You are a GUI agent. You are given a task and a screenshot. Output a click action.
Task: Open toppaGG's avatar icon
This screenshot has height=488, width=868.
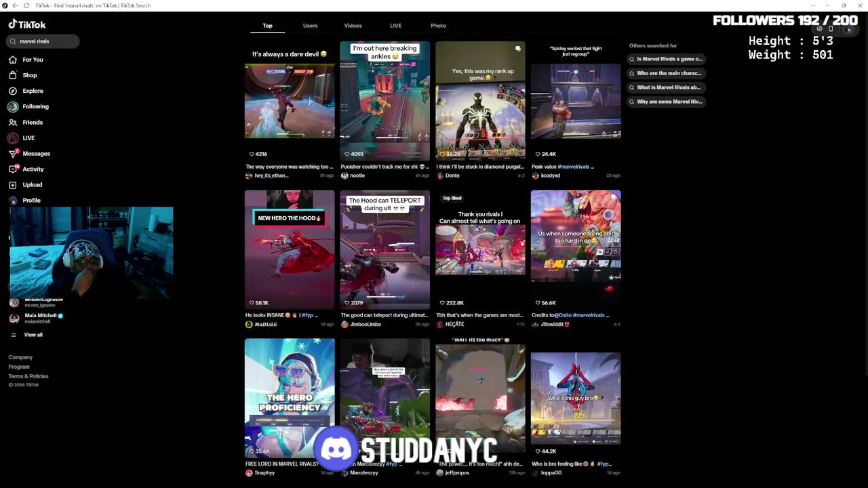[x=535, y=472]
